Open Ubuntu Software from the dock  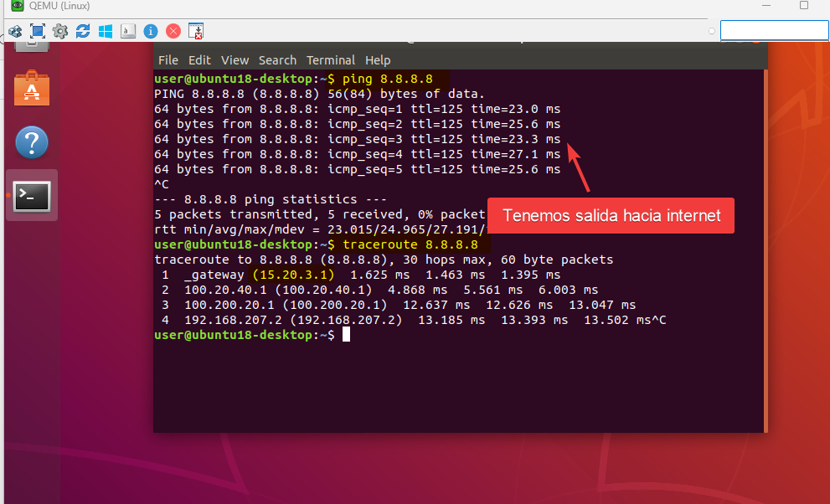[32, 88]
